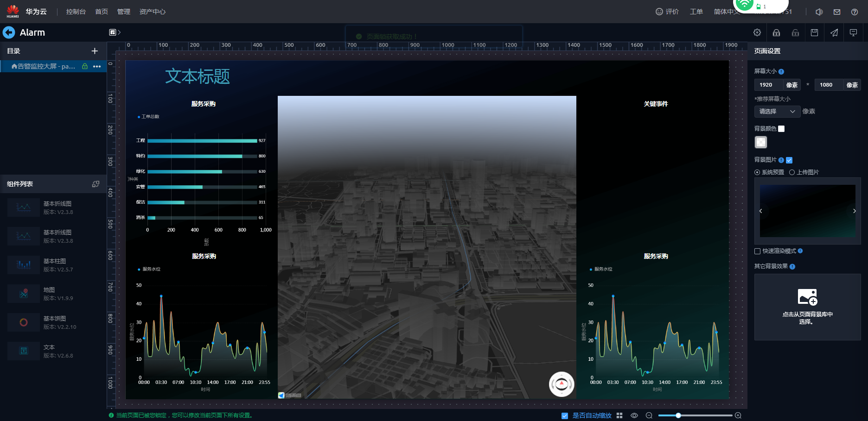The width and height of the screenshot is (868, 421).
Task: Click the Huawei logo
Action: point(13,11)
